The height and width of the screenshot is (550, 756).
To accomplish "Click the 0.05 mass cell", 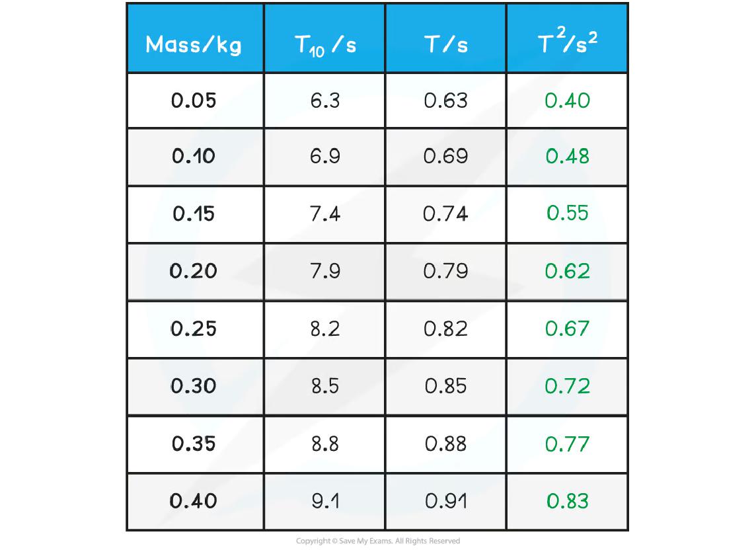I will pyautogui.click(x=194, y=100).
